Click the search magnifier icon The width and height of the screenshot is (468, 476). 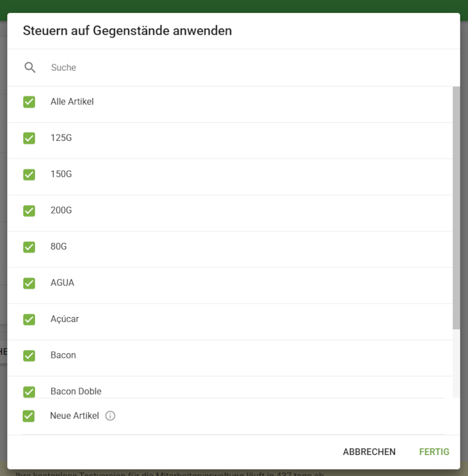pos(30,67)
